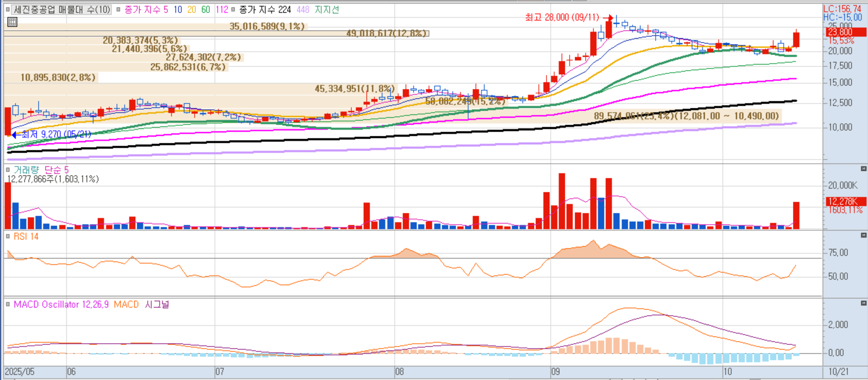
Task: Click the 15,000 price axis label
Action: 840,83
